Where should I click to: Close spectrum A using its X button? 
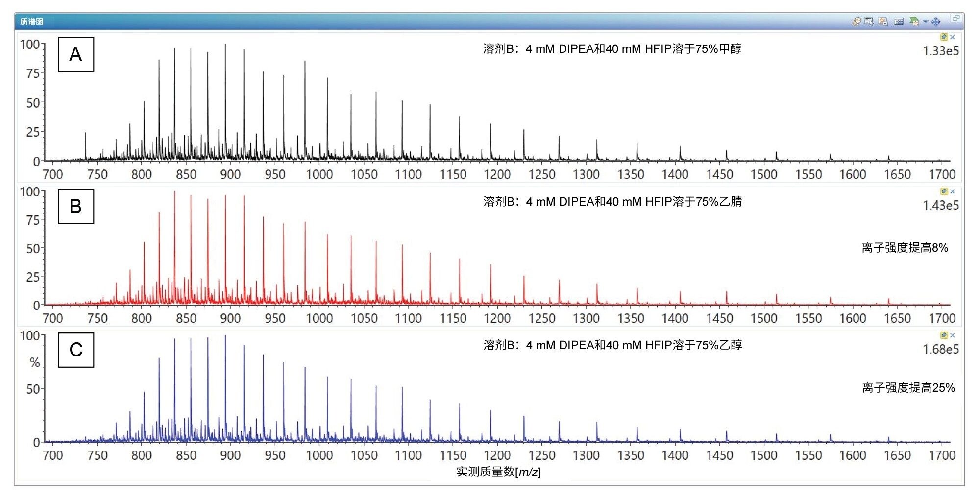click(x=952, y=37)
